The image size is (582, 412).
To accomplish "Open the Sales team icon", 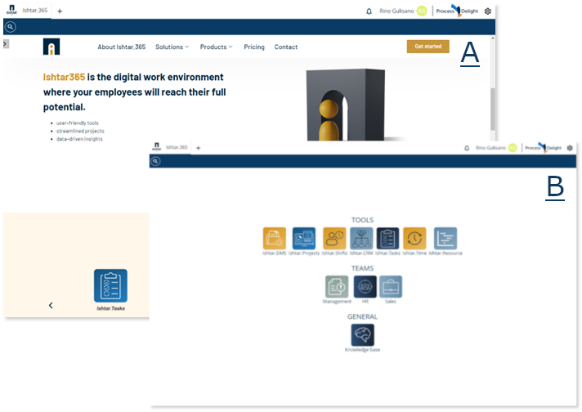I will 390,287.
